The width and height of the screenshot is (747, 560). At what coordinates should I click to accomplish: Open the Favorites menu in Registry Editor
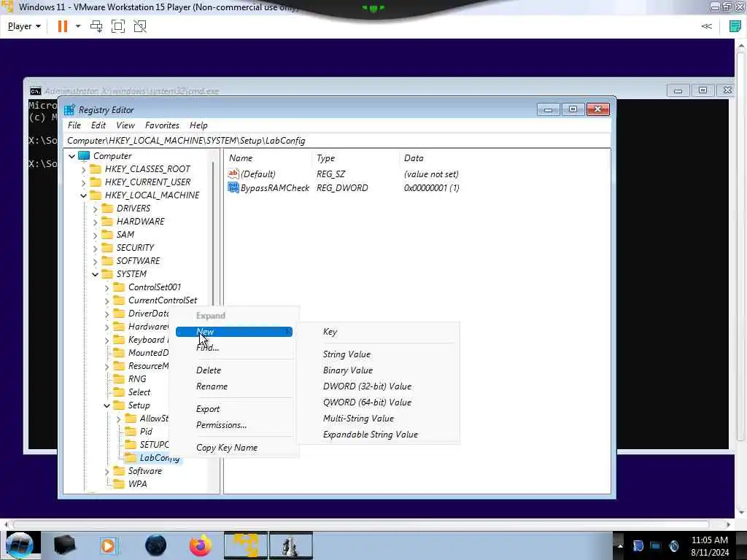(x=162, y=125)
